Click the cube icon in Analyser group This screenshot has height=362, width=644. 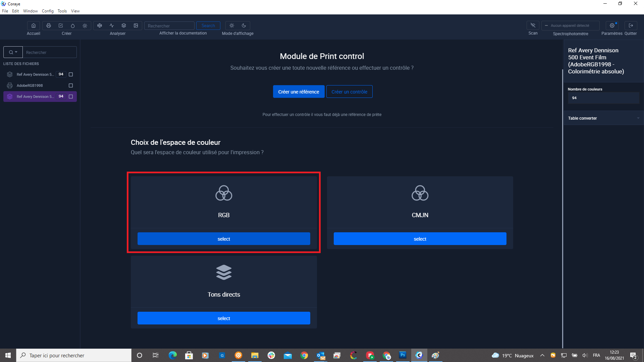[x=100, y=25]
